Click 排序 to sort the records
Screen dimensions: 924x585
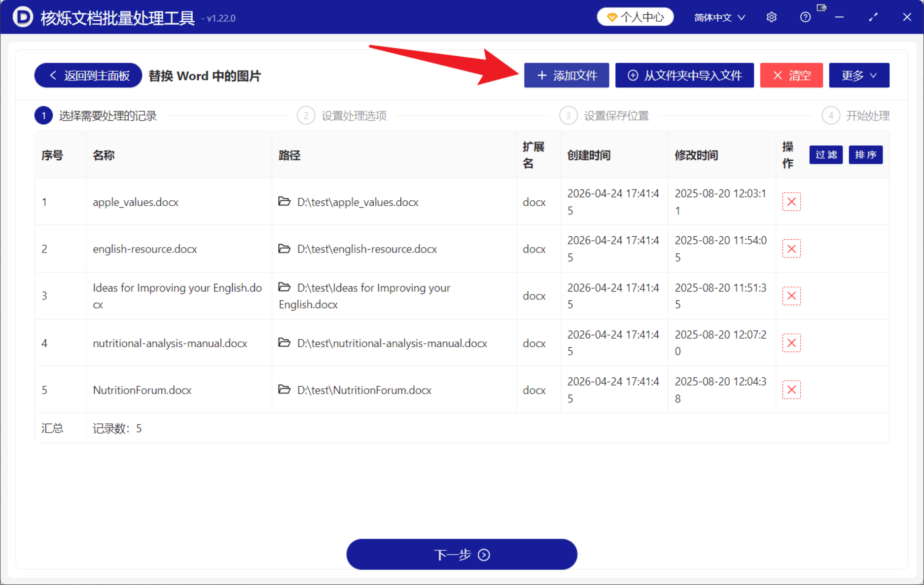click(x=865, y=154)
